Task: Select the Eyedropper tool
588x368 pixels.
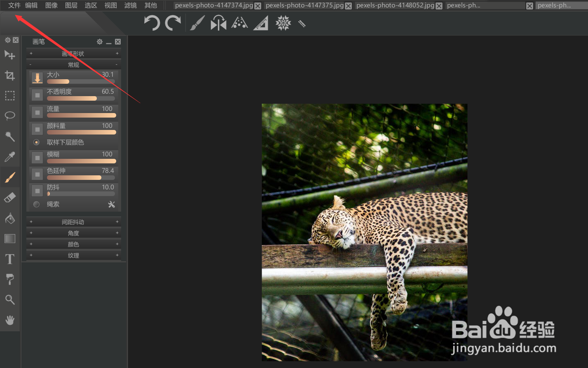Action: (x=9, y=157)
